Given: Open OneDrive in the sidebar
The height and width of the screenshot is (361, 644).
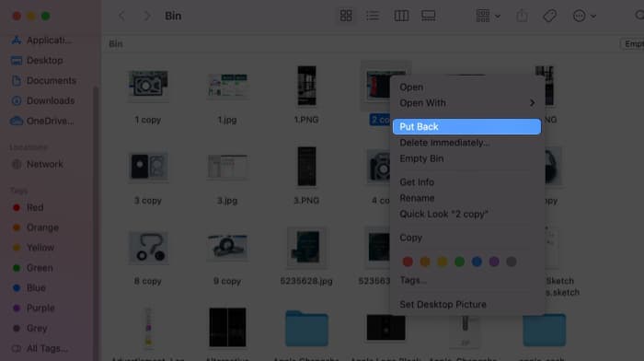Looking at the screenshot, I should click(x=42, y=121).
